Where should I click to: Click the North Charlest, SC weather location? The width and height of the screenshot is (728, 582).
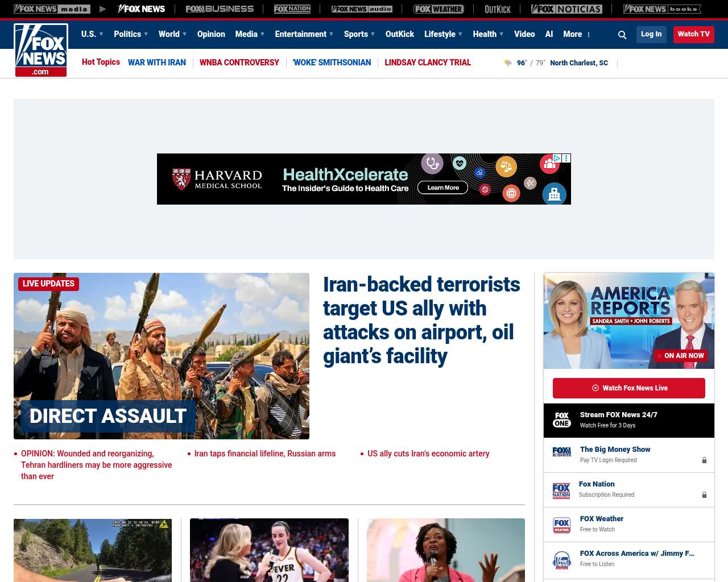(579, 63)
